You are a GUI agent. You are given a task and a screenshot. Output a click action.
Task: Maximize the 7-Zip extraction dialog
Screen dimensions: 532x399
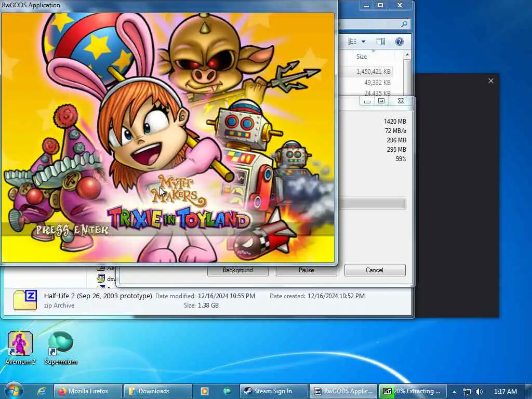pos(381,101)
